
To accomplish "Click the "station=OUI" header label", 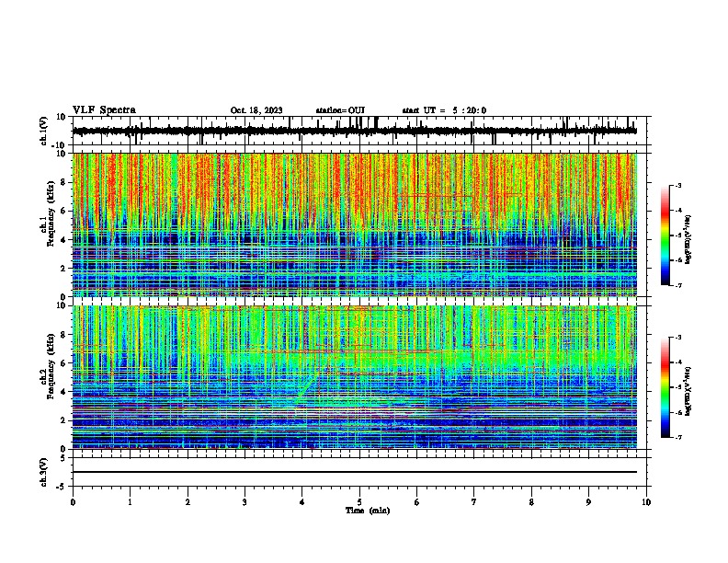I will [x=340, y=110].
